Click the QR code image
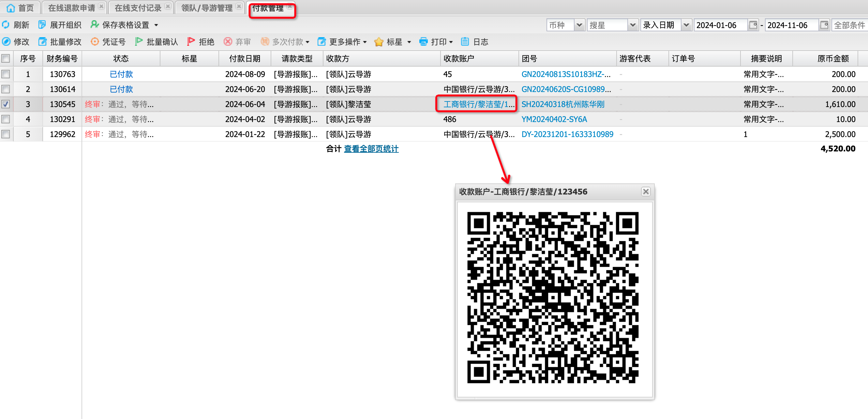868x419 pixels. point(553,297)
